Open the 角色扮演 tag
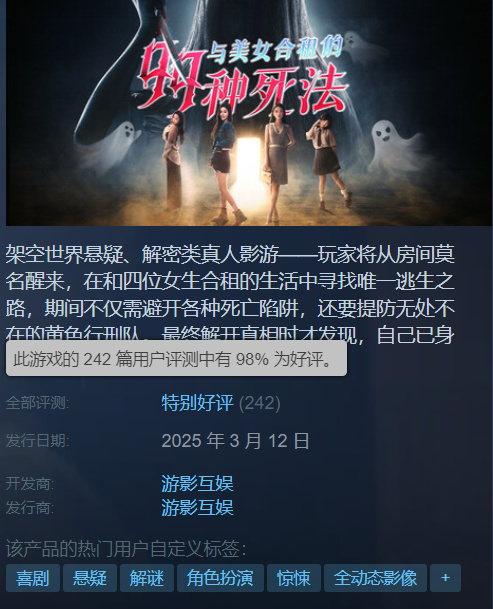Screen dimensions: 493x609 tap(220, 578)
